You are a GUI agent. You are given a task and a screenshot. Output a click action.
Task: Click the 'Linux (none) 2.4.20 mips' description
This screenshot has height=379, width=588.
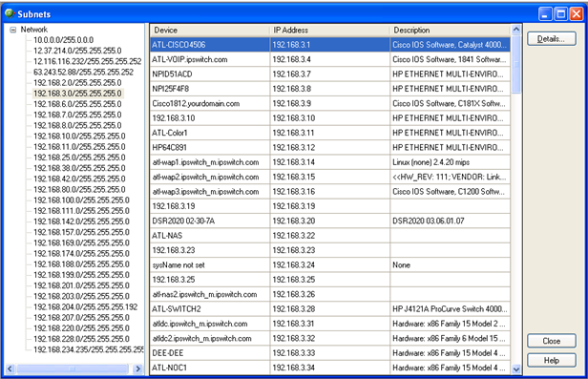coord(430,162)
